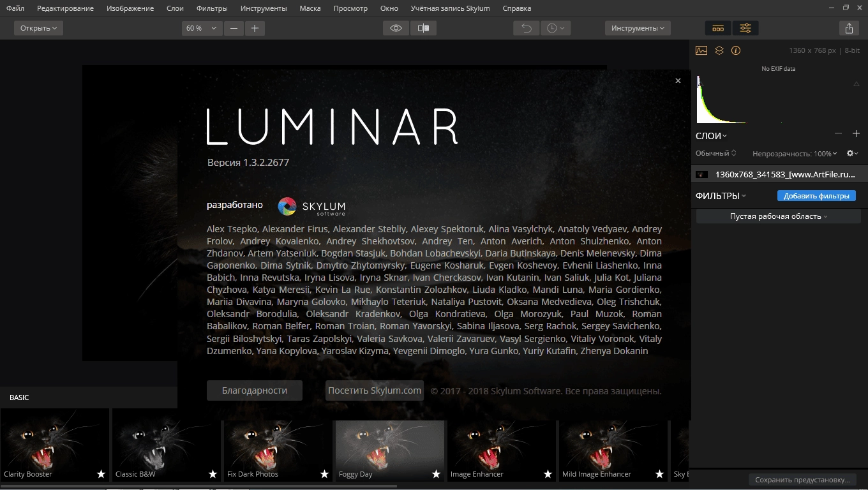Toggle the presets filmstrip panel icon
Screen dimensions: 868x490
point(718,28)
